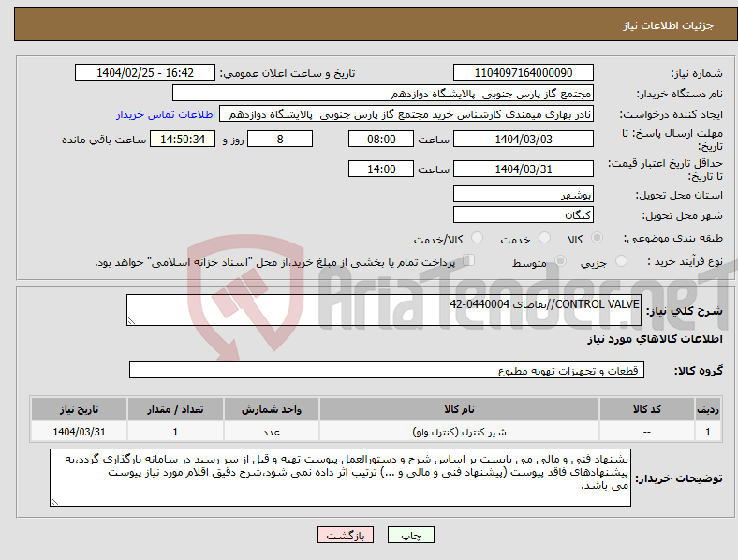Screen dimensions: 738x560
Task: Click the response deadline time 08:00
Action: tap(381, 139)
